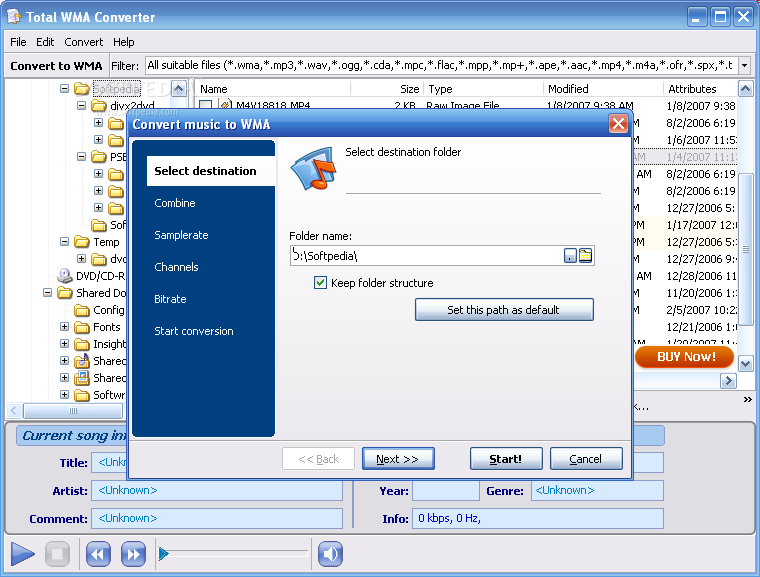Expand the Softwr tree node
760x577 pixels.
[x=64, y=395]
